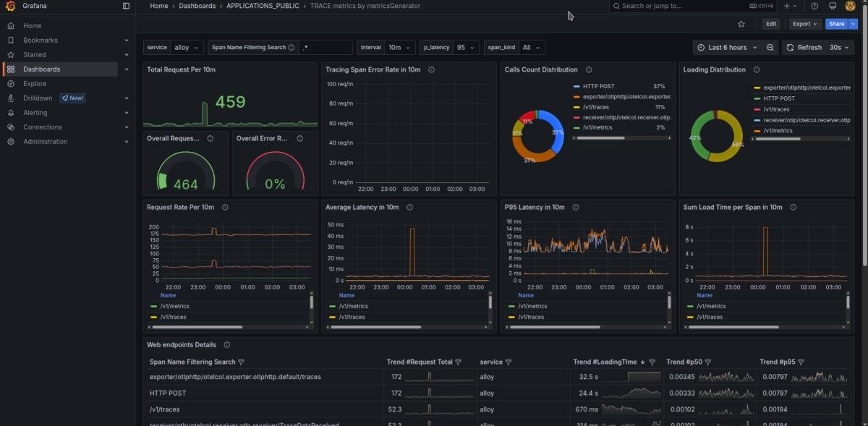
Task: Open the 30s refresh interval dropdown
Action: click(x=839, y=48)
